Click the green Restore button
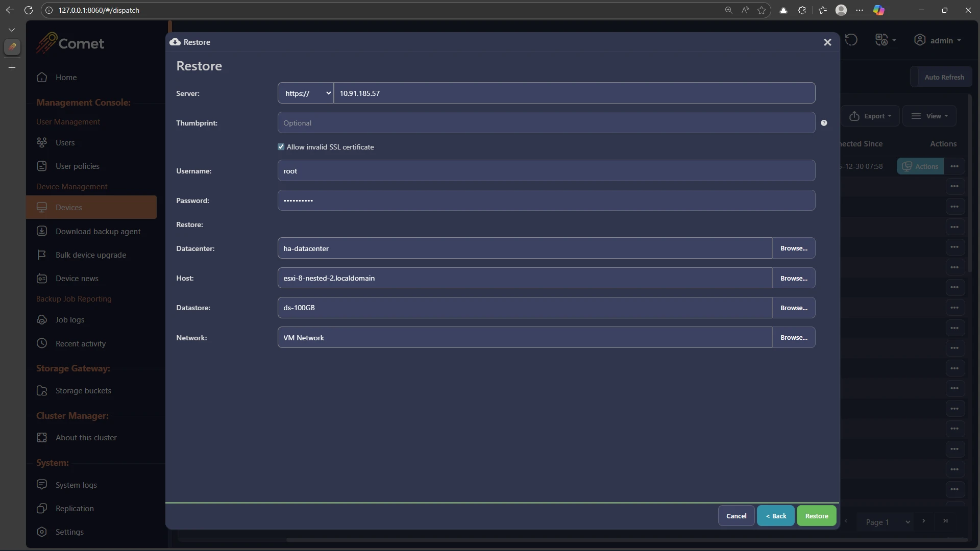The height and width of the screenshot is (551, 980). 816,516
